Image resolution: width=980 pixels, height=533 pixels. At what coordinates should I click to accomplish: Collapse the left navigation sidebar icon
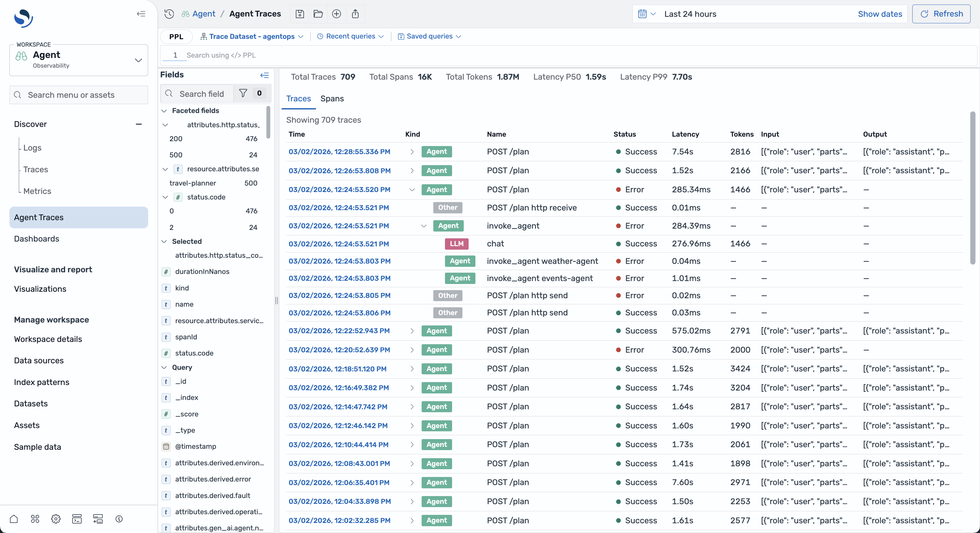pos(141,14)
